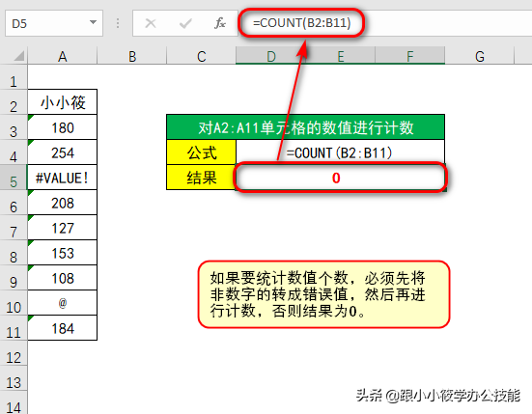Select column F header

tap(409, 56)
